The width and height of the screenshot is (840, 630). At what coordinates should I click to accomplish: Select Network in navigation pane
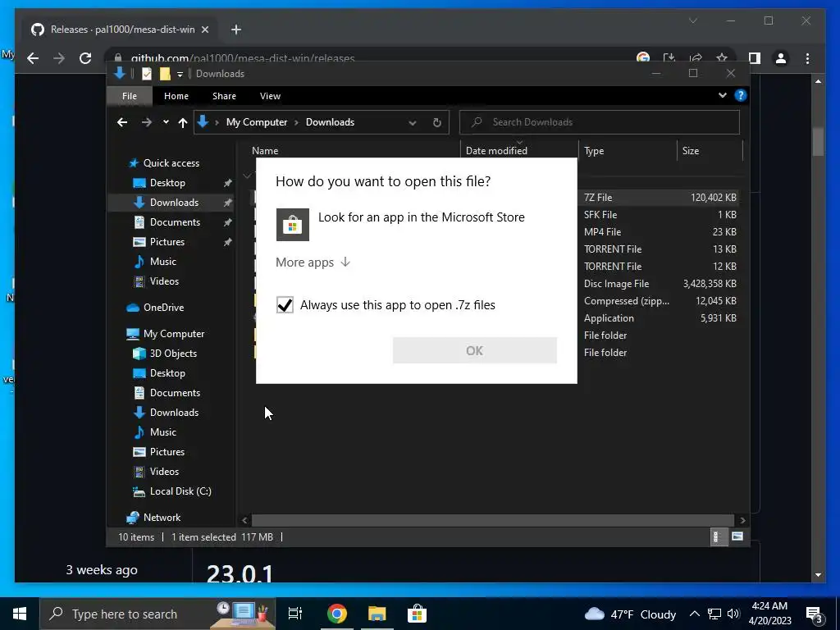[162, 518]
